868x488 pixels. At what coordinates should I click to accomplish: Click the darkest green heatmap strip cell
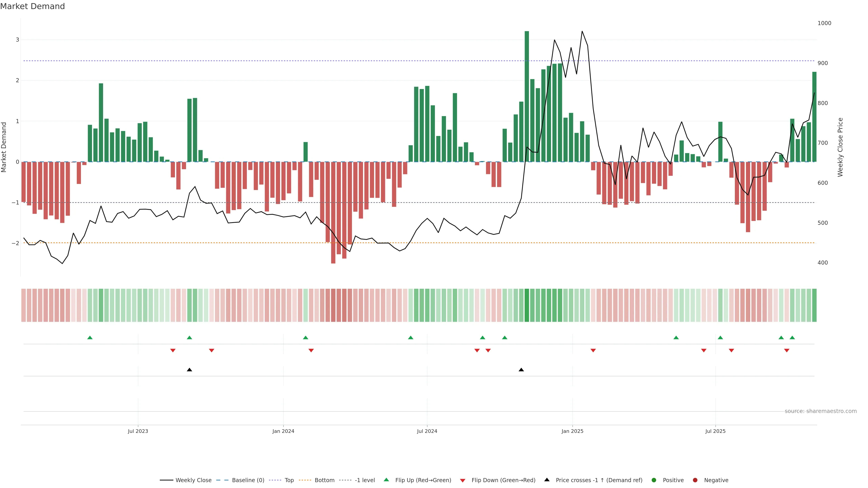point(527,305)
